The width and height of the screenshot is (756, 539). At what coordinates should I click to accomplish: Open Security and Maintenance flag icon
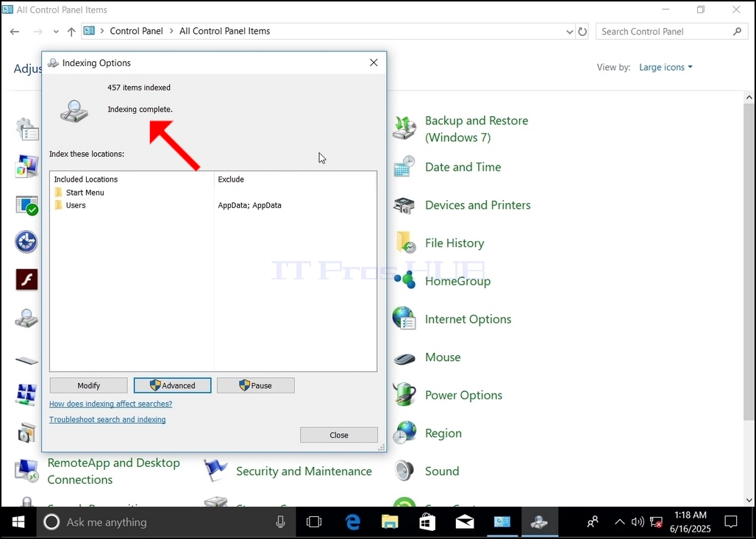[x=215, y=471]
